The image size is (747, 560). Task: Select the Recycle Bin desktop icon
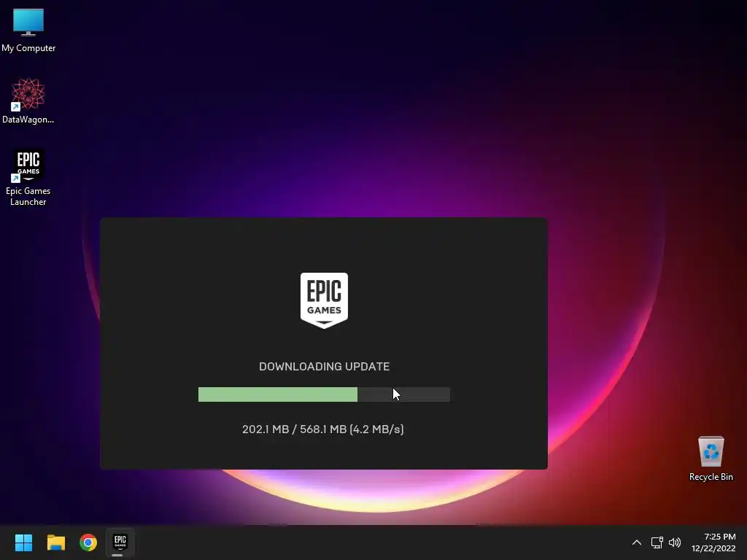pyautogui.click(x=711, y=459)
